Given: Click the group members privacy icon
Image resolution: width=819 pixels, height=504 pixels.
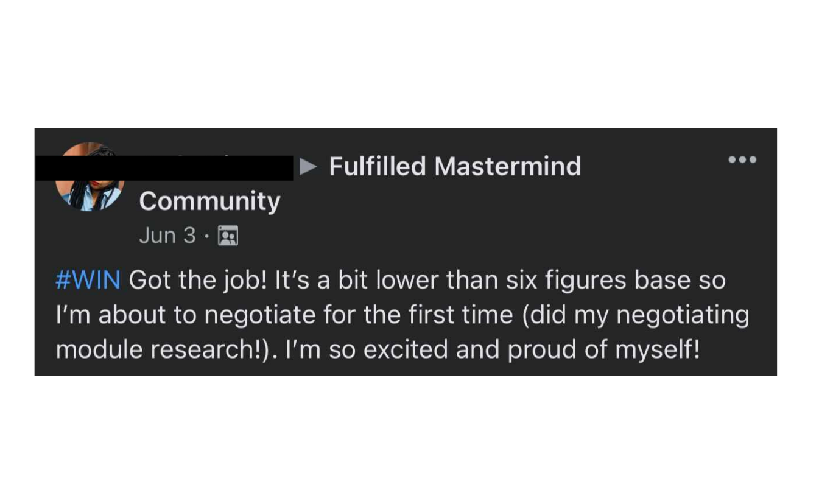Looking at the screenshot, I should 228,236.
